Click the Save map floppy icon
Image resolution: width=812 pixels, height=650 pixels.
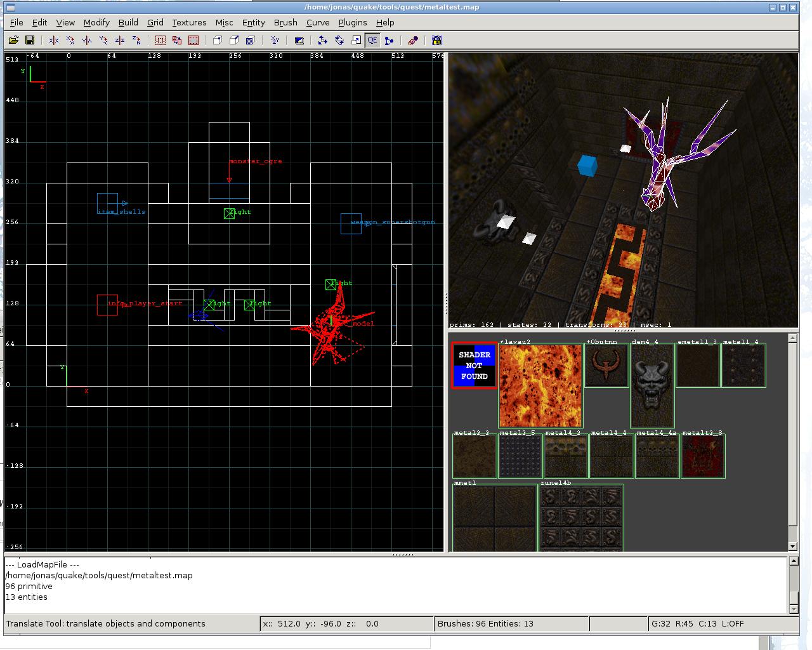(x=29, y=40)
